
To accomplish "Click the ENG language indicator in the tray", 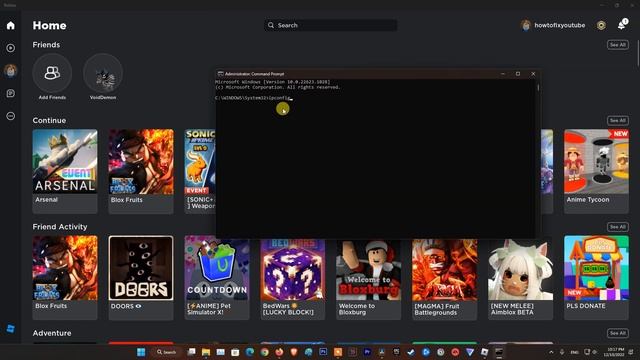I will tap(574, 352).
